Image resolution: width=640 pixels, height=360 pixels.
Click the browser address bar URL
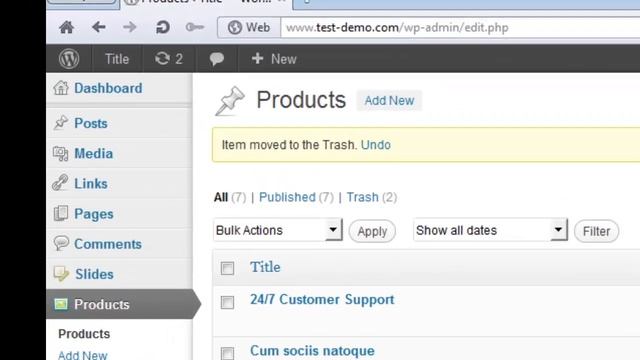(397, 28)
